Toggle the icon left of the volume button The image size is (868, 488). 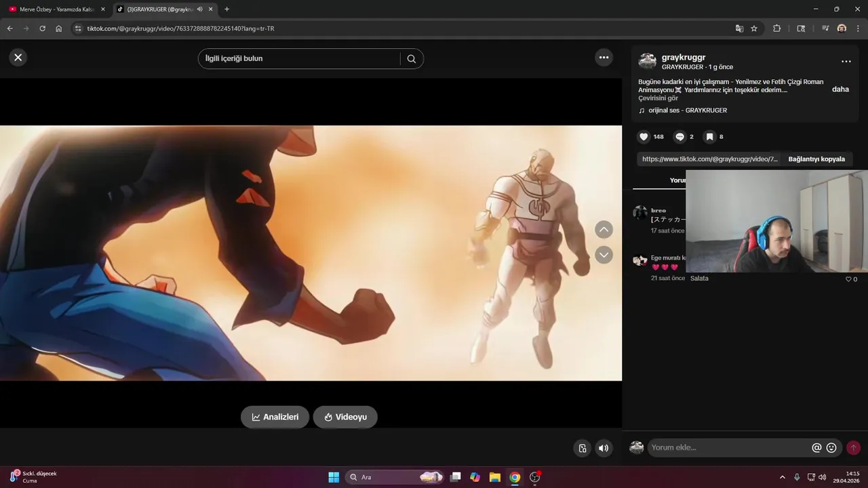coord(583,448)
